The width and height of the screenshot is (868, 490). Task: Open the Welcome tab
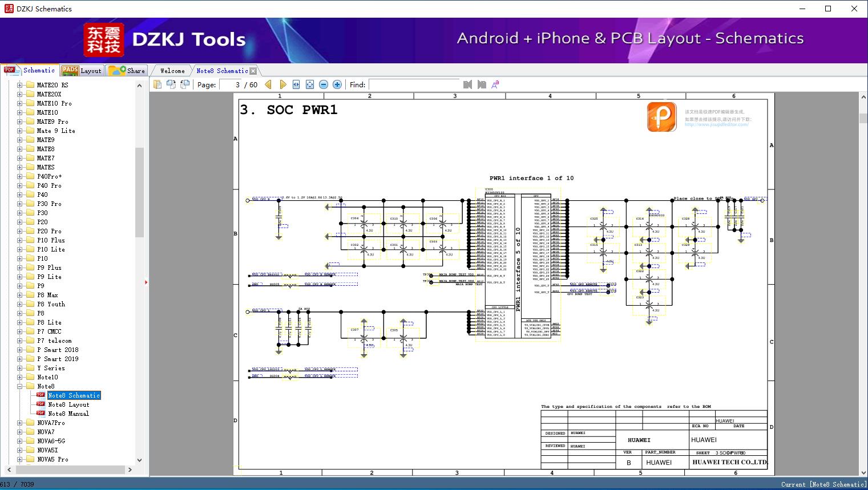click(172, 71)
